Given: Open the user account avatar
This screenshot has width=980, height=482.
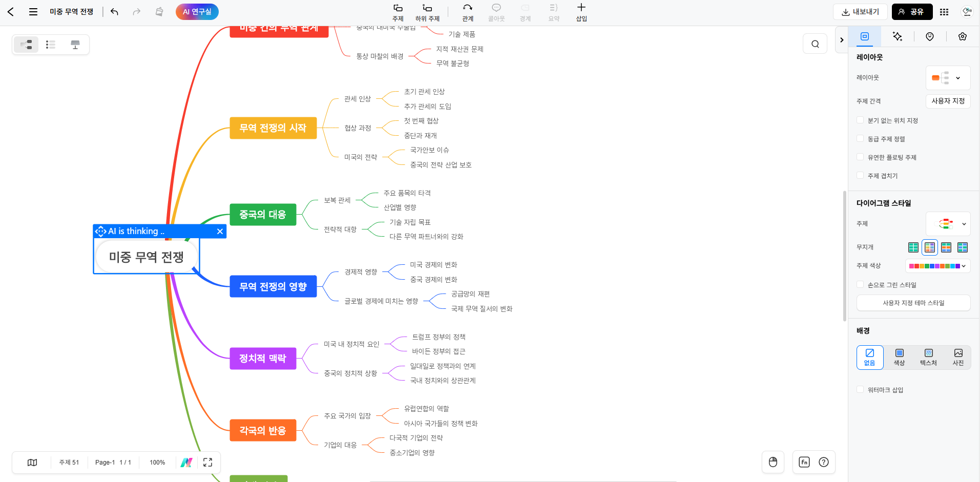Looking at the screenshot, I should [967, 11].
